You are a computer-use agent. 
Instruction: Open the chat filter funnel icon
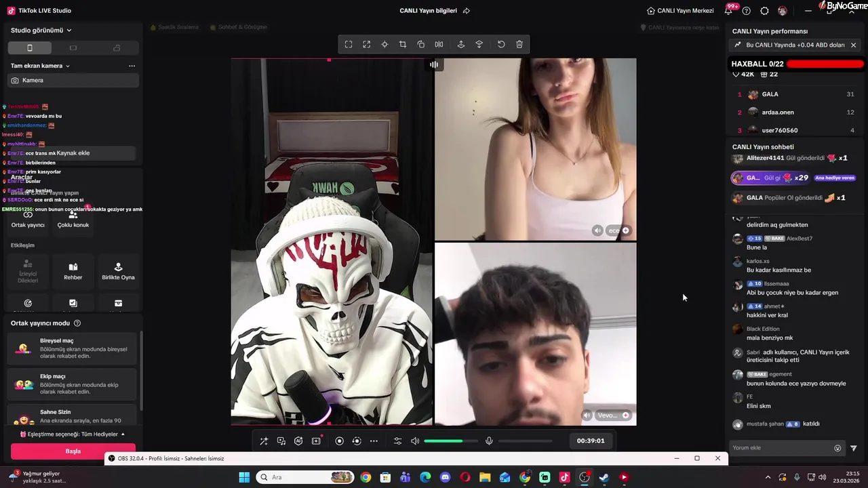[854, 448]
